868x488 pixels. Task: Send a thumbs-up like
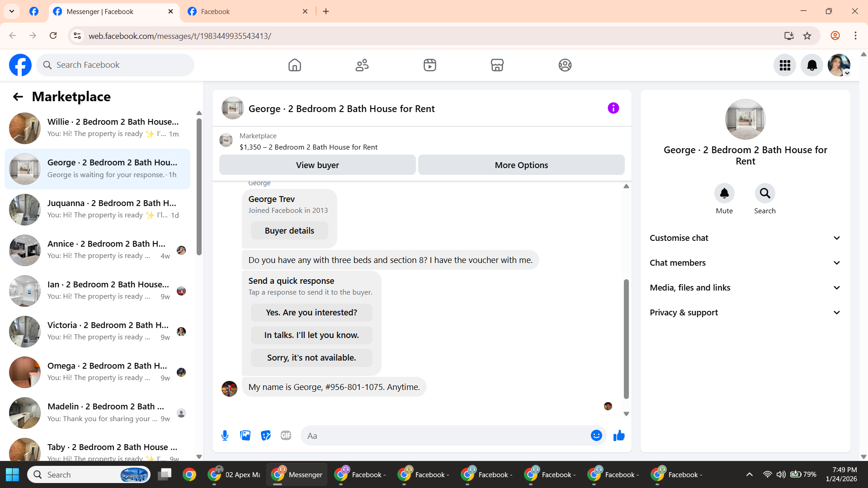coord(619,436)
